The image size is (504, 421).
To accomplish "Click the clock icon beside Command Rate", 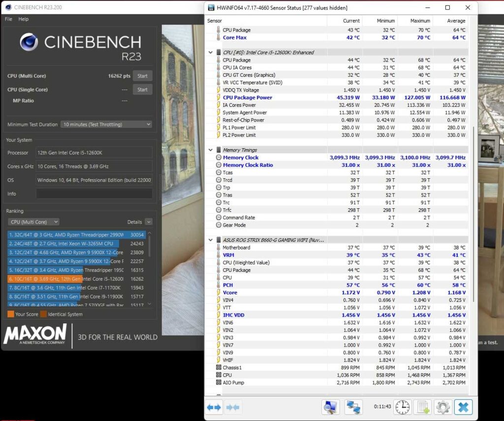I will [x=219, y=218].
